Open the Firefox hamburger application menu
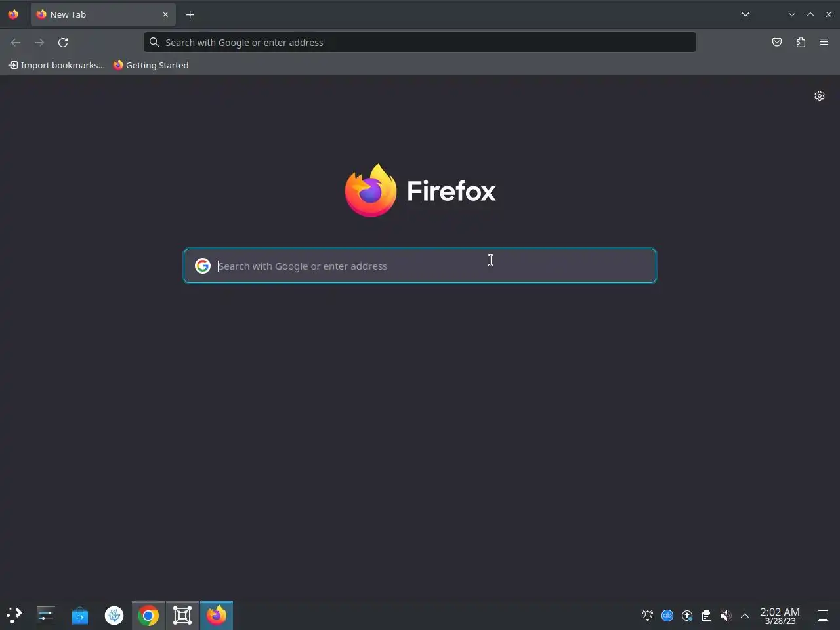 (x=824, y=42)
